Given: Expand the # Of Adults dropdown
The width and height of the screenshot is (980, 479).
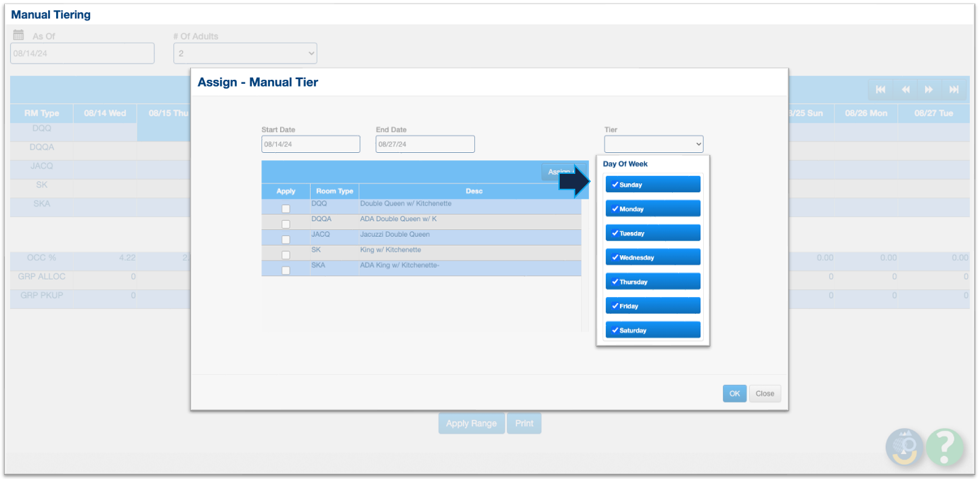Looking at the screenshot, I should click(245, 53).
